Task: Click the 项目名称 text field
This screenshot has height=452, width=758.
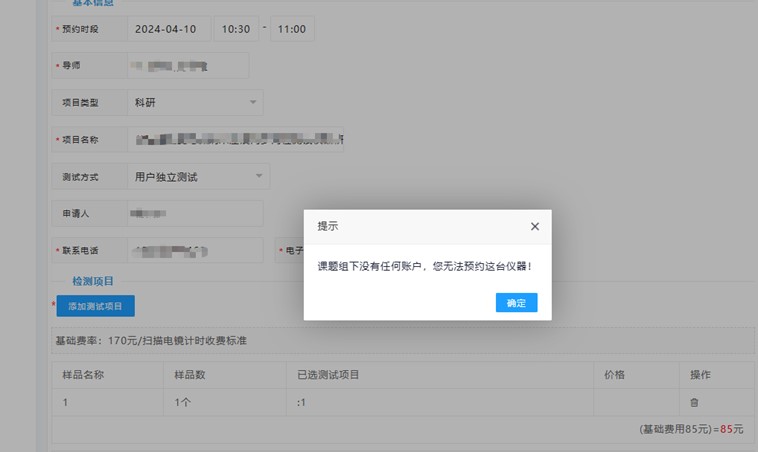Action: (236, 140)
